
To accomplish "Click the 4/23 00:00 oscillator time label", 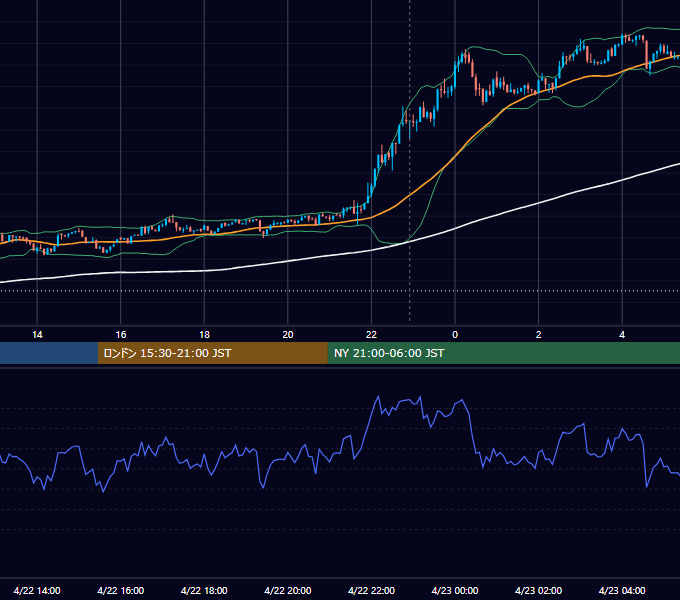I will pos(454,590).
